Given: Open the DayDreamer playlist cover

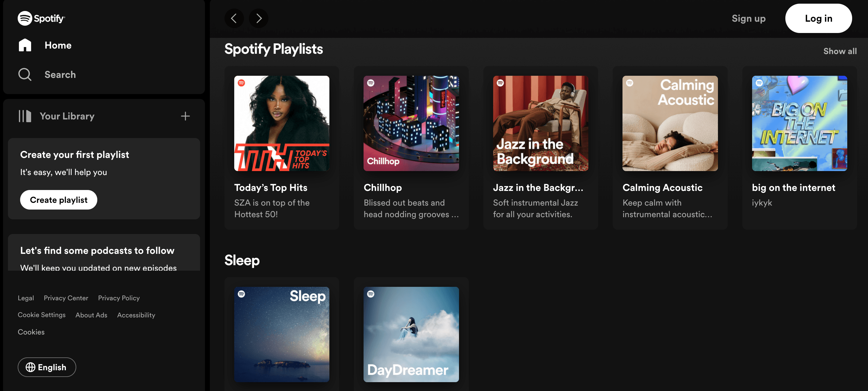Looking at the screenshot, I should pyautogui.click(x=411, y=334).
